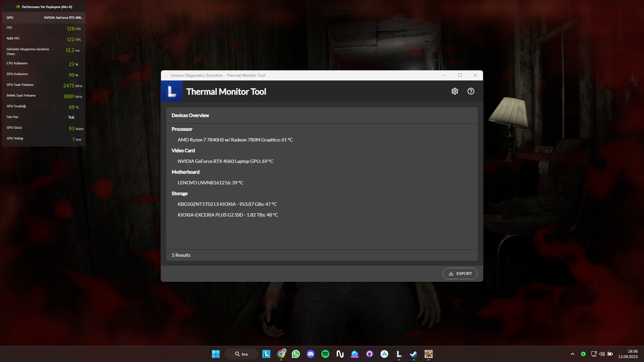Open Google Chrome from taskbar
This screenshot has width=644, height=362.
click(281, 354)
